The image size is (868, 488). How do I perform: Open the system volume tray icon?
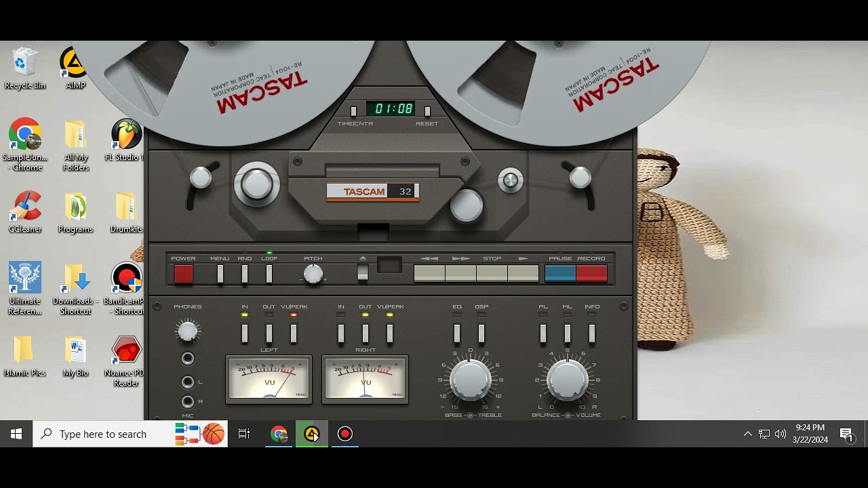tap(781, 434)
